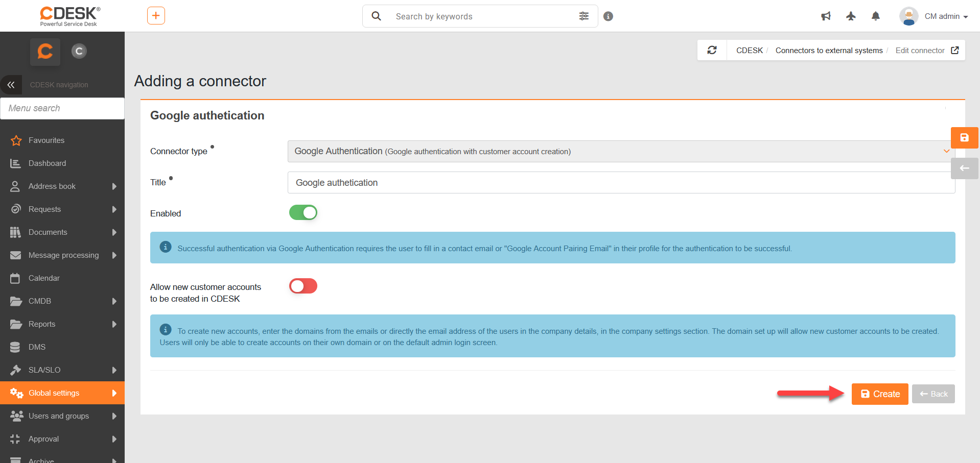
Task: Open the Users and groups menu
Action: [59, 416]
